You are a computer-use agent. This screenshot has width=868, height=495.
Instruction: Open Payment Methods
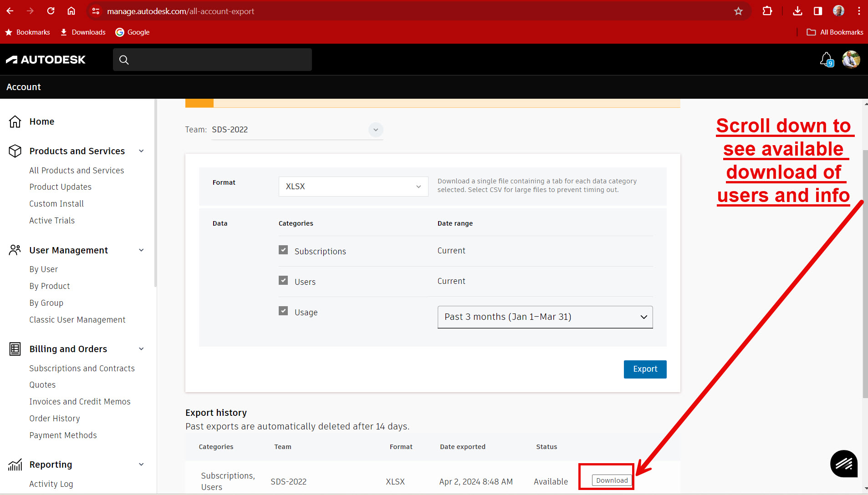click(63, 435)
